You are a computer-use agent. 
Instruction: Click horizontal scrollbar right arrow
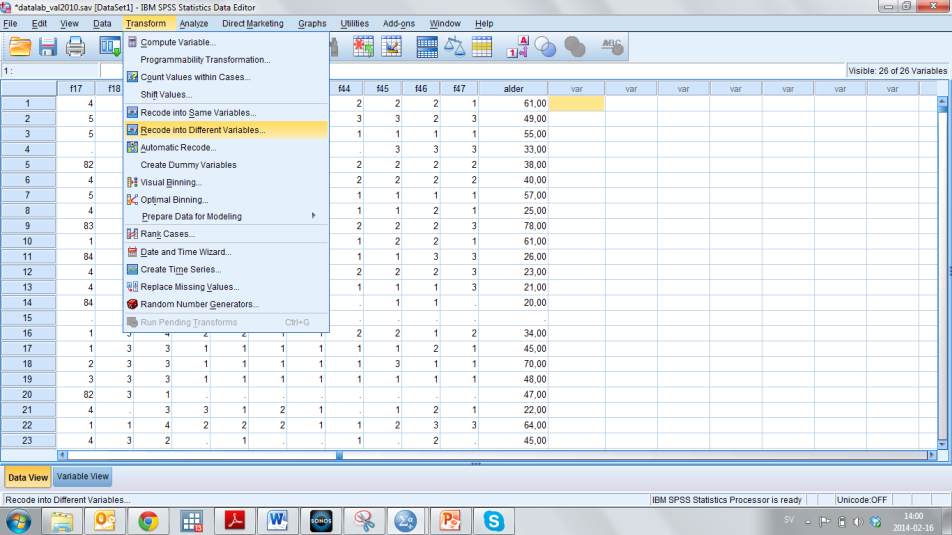pos(932,455)
